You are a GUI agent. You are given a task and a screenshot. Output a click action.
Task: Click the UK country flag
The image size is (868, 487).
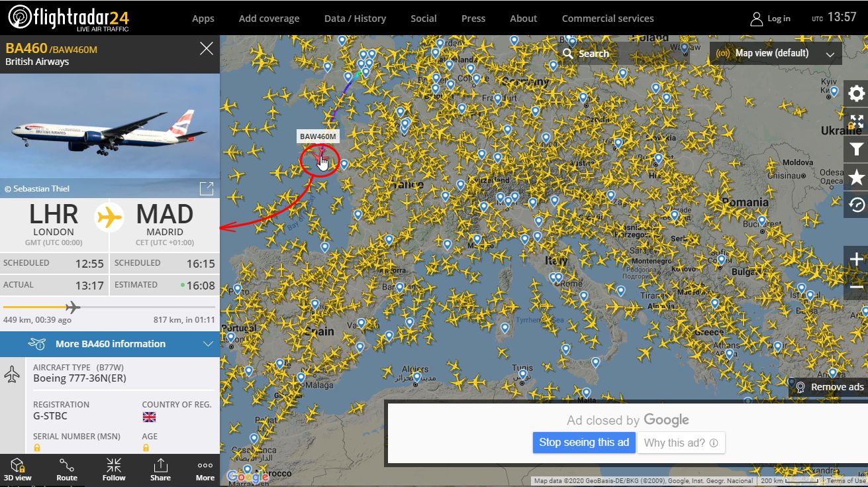(x=149, y=417)
